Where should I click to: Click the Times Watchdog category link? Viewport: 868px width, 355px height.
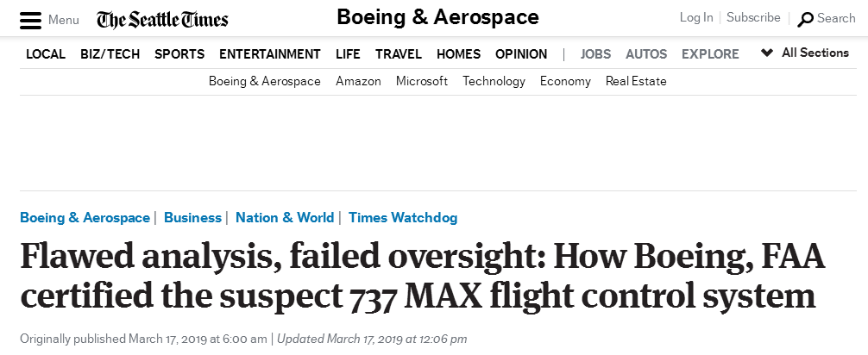coord(403,217)
